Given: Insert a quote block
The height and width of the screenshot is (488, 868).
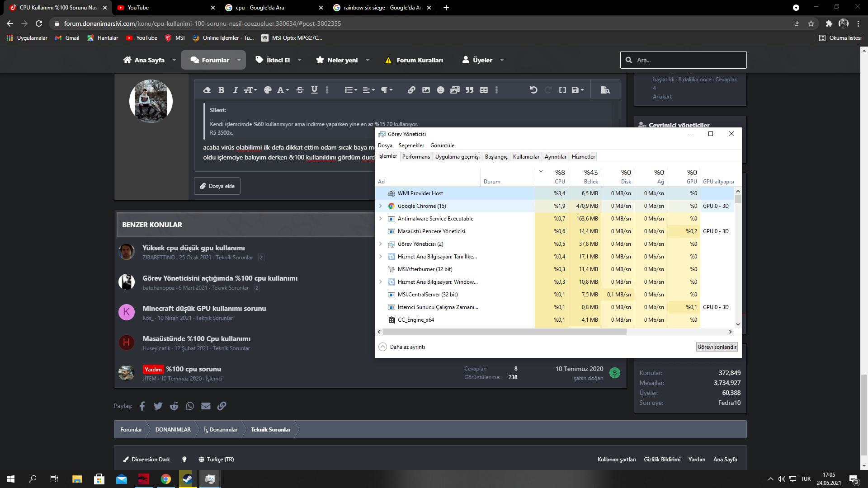Looking at the screenshot, I should pyautogui.click(x=469, y=90).
